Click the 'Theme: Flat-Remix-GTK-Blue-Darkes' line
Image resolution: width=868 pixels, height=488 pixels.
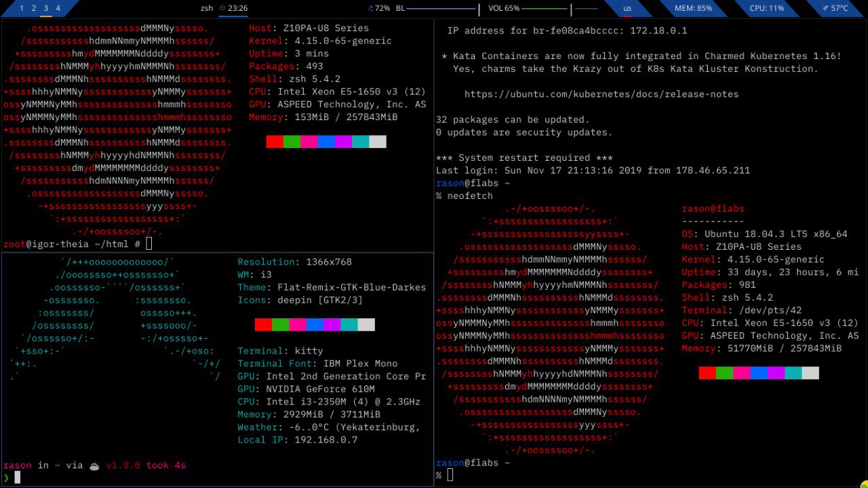tap(332, 288)
